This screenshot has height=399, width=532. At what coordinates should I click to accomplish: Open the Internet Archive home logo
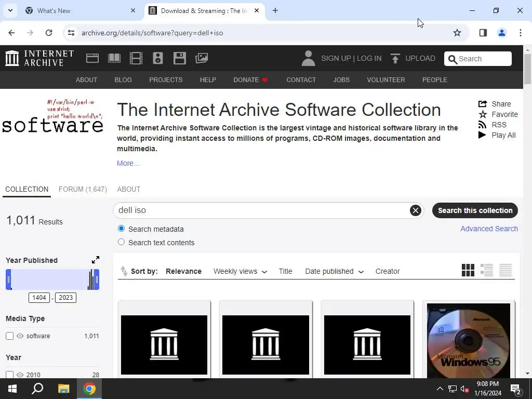coord(39,58)
